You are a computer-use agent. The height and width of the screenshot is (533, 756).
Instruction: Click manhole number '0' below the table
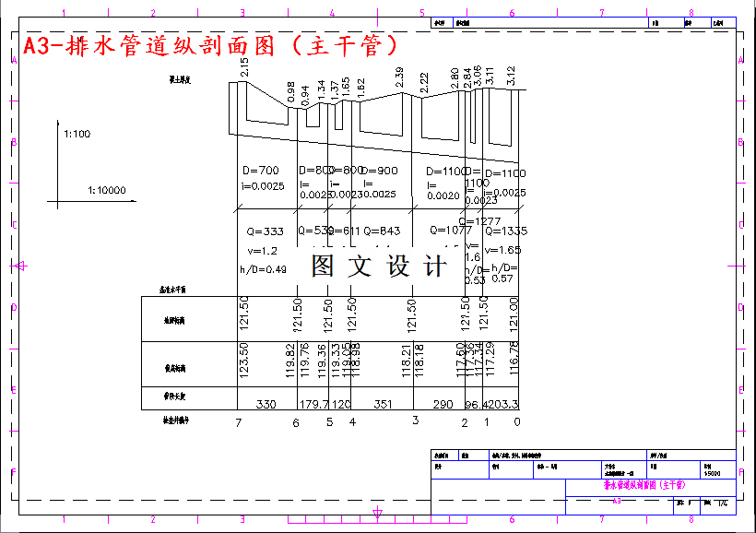(517, 422)
